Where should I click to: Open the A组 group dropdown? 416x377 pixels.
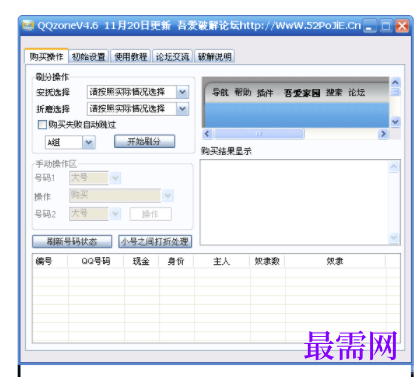[70, 142]
